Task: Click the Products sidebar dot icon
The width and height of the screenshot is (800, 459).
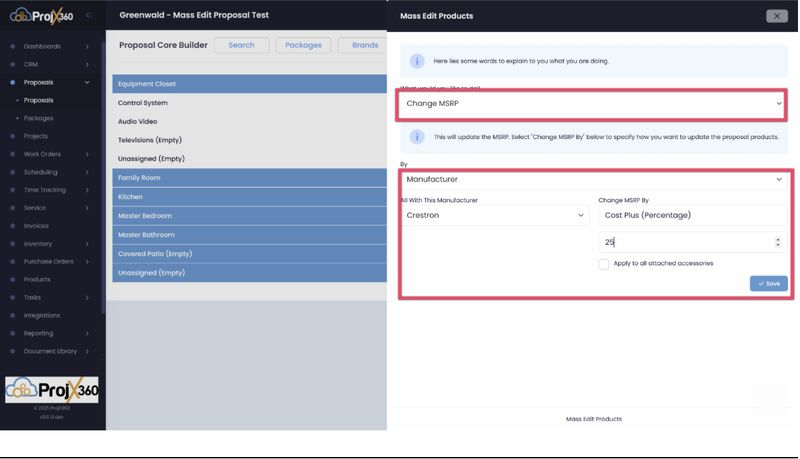Action: click(13, 279)
